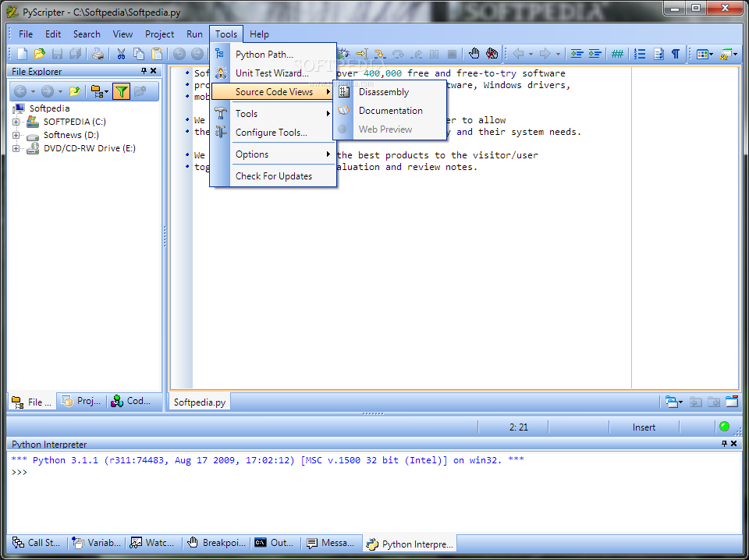Screen dimensions: 749x560
Task: Expand the DVD/CD-RW Drive (E:) node
Action: point(16,148)
